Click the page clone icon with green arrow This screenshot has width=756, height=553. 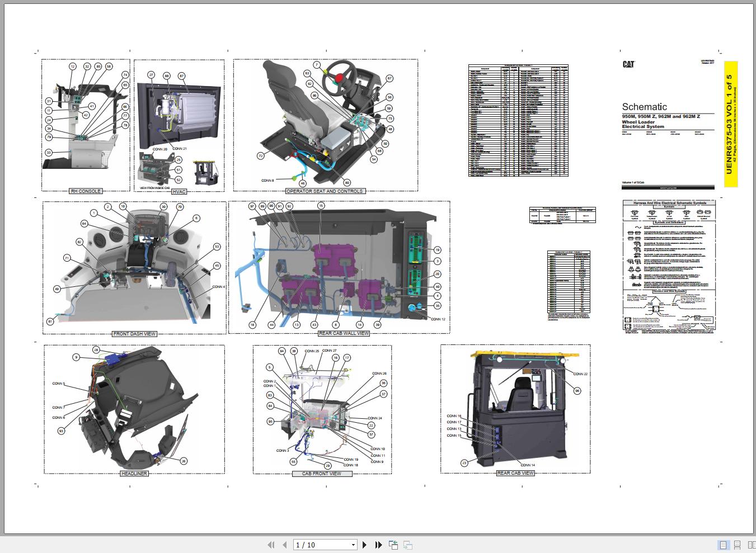click(x=393, y=545)
